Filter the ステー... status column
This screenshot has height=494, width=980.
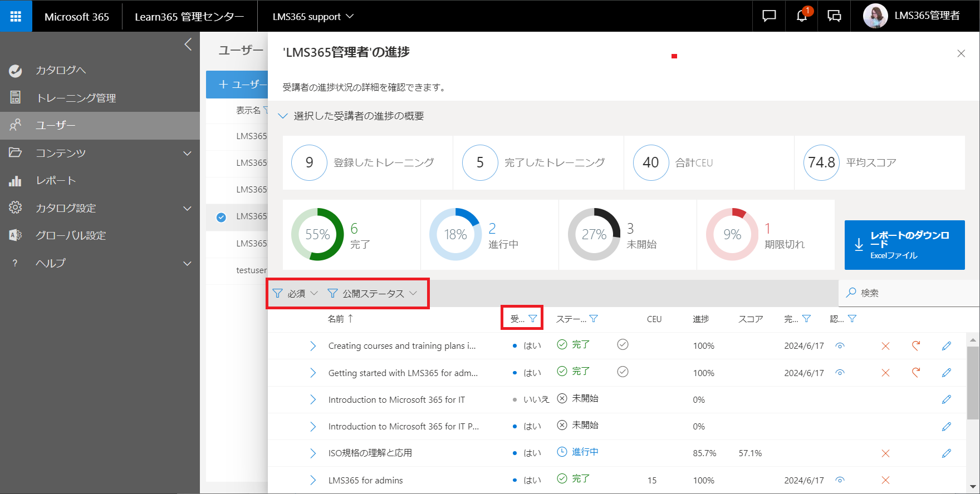click(x=594, y=319)
